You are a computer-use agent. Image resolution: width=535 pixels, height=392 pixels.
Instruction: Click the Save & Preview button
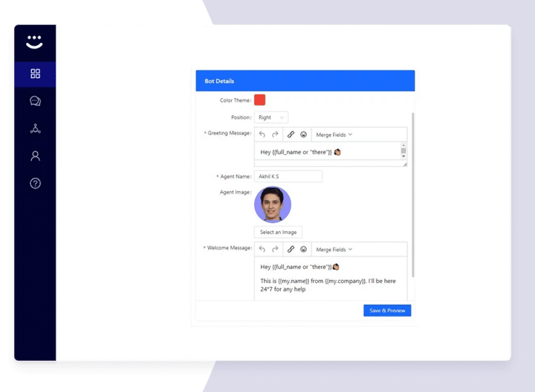coord(387,311)
